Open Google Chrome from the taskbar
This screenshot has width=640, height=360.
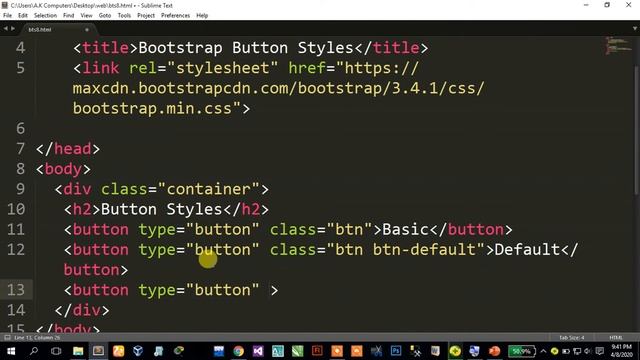[x=238, y=351]
